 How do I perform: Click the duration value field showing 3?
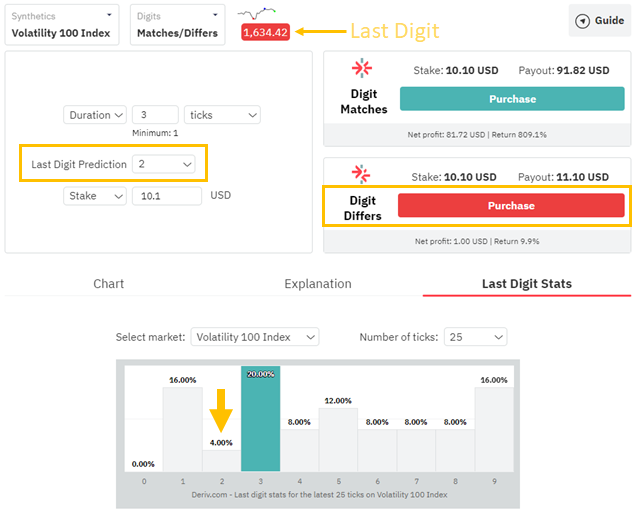pos(155,115)
